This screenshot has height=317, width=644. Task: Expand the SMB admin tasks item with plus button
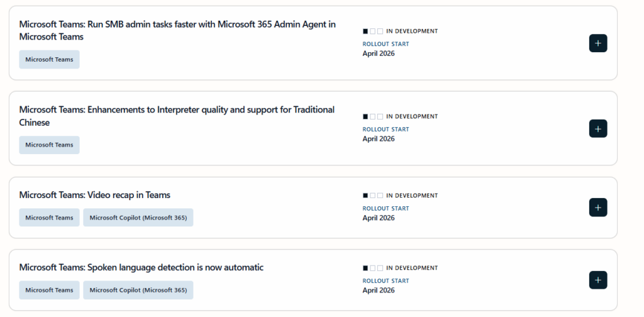coord(597,43)
